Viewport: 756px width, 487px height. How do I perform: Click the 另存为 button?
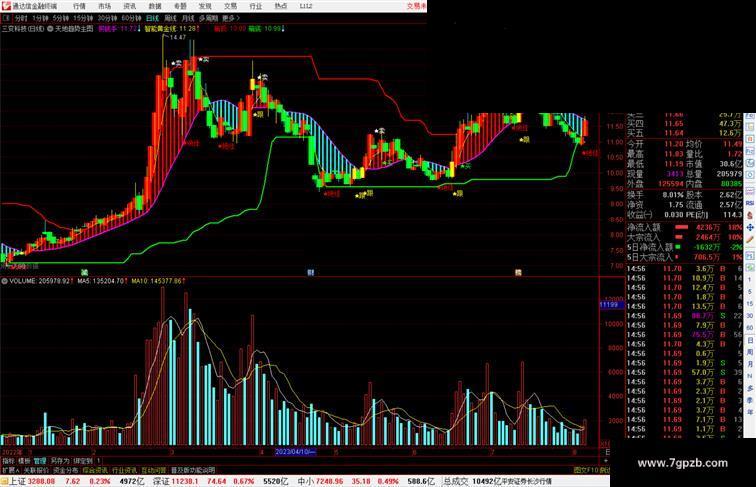tap(60, 461)
